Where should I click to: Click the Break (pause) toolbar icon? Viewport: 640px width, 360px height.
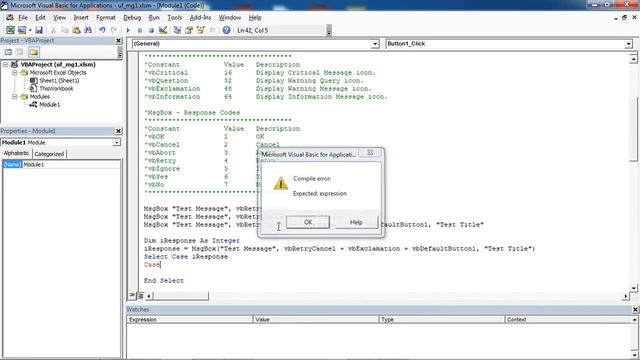coord(140,30)
